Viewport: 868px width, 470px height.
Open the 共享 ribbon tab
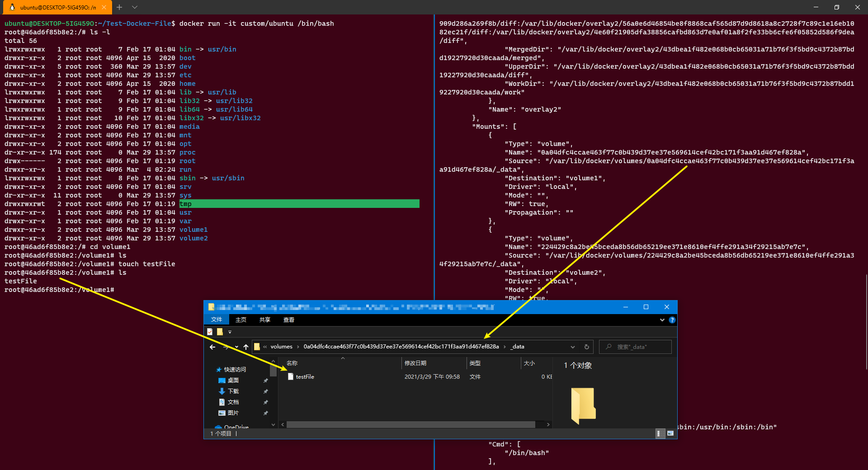coord(265,320)
